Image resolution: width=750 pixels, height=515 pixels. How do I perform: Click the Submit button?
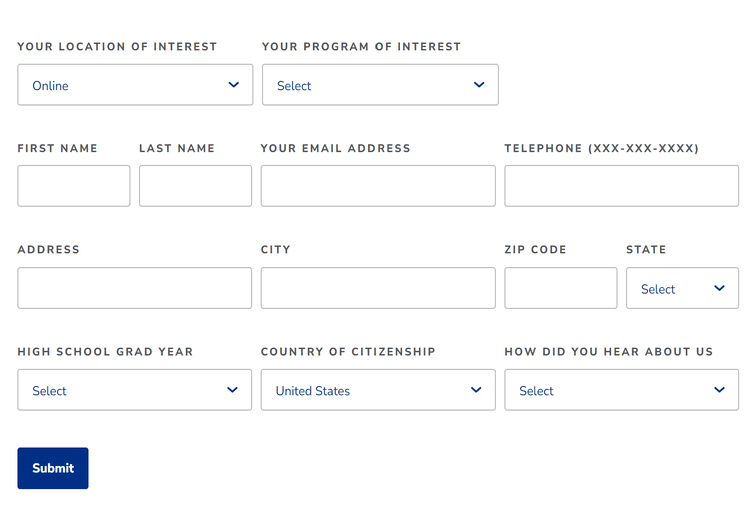point(53,468)
